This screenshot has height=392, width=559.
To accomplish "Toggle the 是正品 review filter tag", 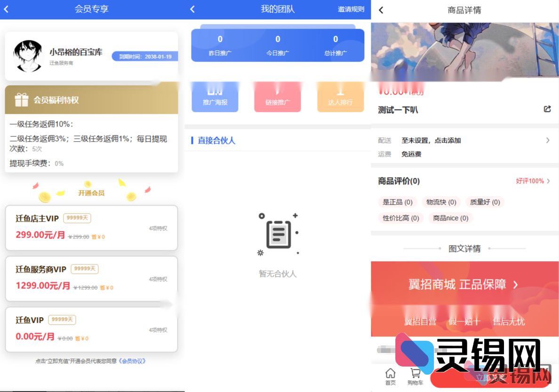I will 397,202.
